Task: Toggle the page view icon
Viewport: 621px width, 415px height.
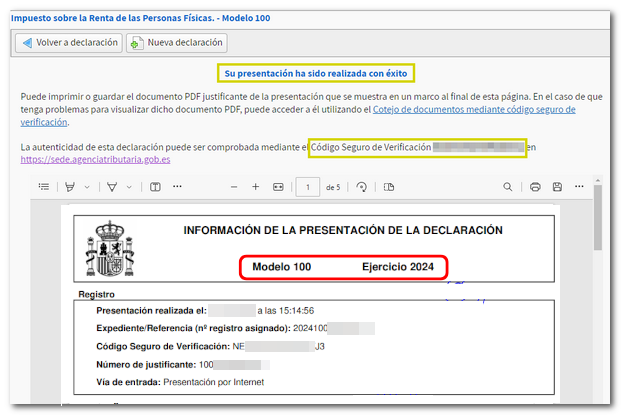Action: pos(389,186)
